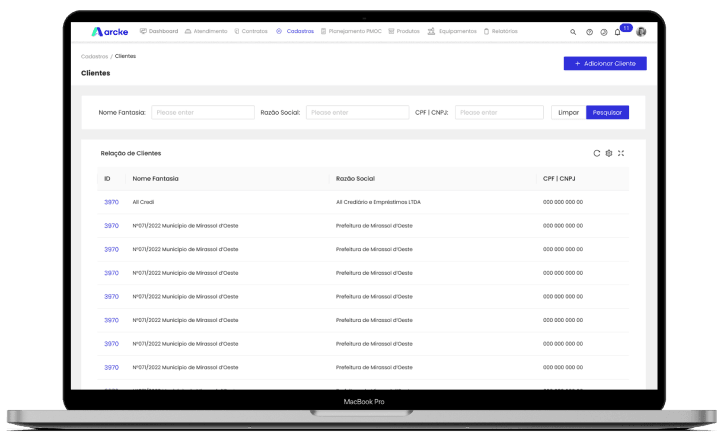Open client ID 3970 link for All Credi
The image size is (723, 443).
tap(111, 202)
